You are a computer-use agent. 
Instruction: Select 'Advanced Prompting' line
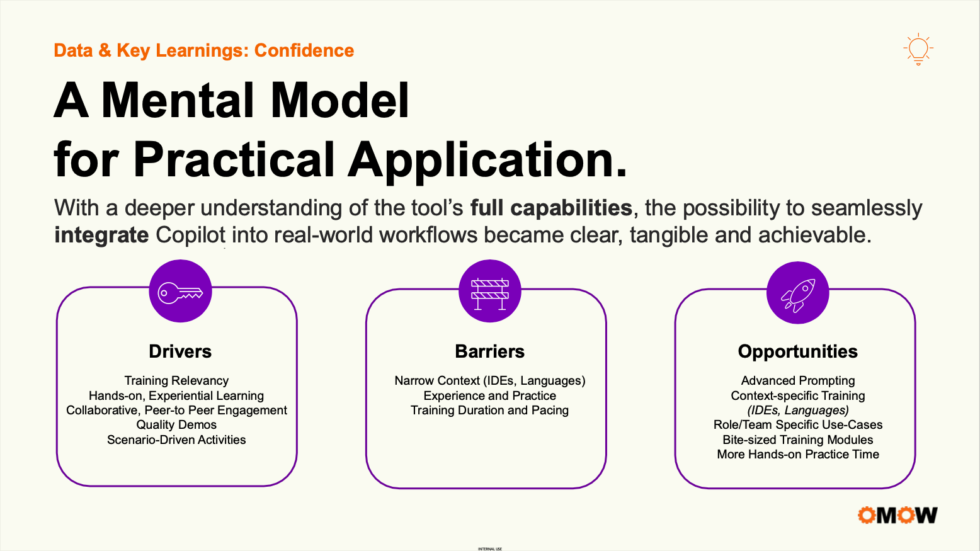pos(798,380)
